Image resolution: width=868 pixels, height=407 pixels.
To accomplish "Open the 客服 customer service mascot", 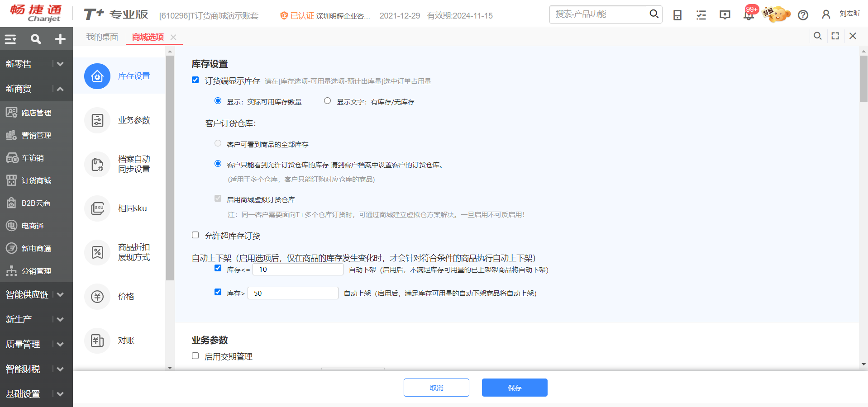I will (776, 14).
